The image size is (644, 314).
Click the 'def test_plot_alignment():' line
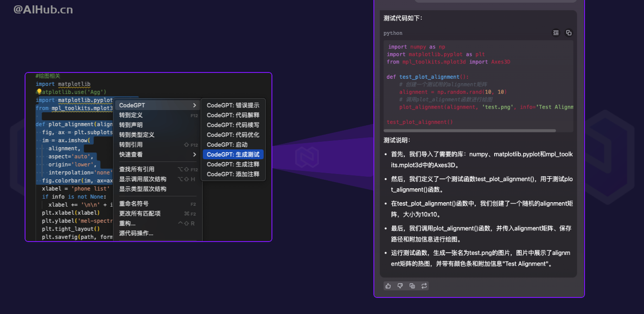click(428, 77)
